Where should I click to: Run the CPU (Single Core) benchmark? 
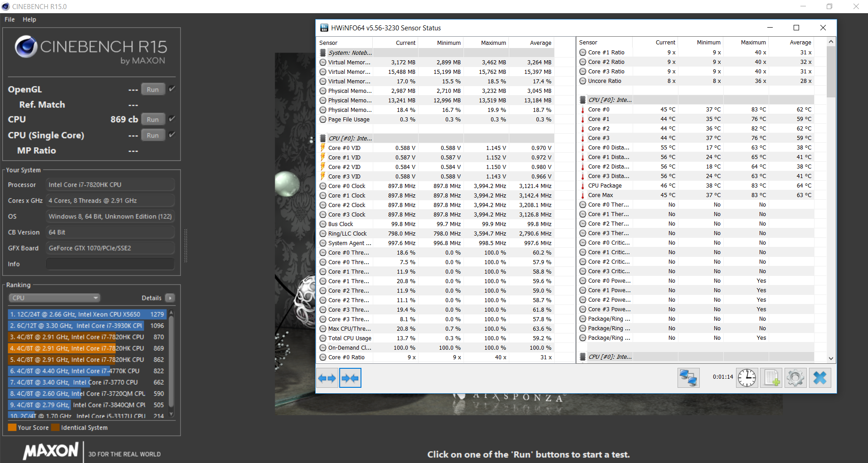pyautogui.click(x=153, y=135)
